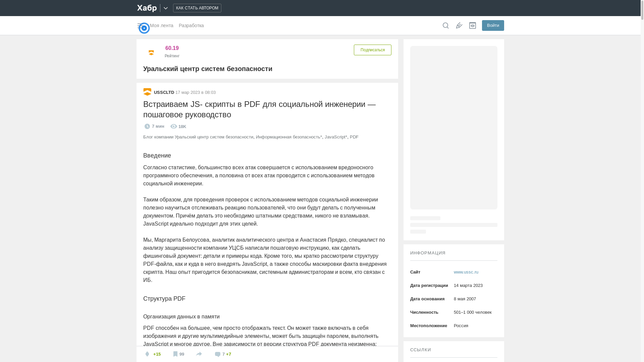Open the JavaScript hub link
644x362 pixels.
click(336, 137)
